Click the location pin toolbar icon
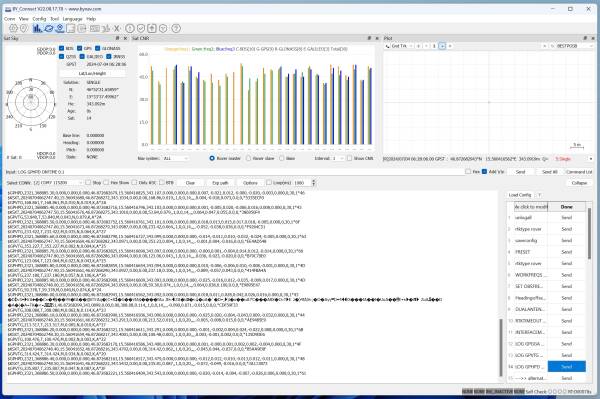The image size is (600, 399). 24,28
